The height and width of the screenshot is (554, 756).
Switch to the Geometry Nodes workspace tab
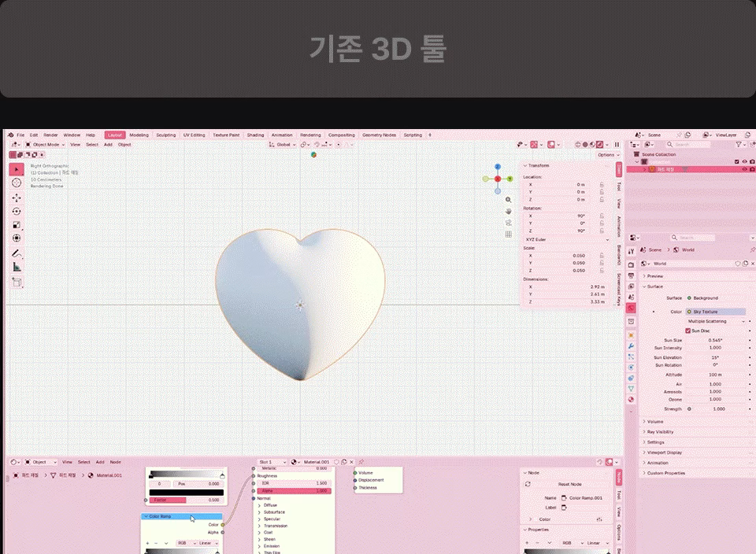click(379, 135)
